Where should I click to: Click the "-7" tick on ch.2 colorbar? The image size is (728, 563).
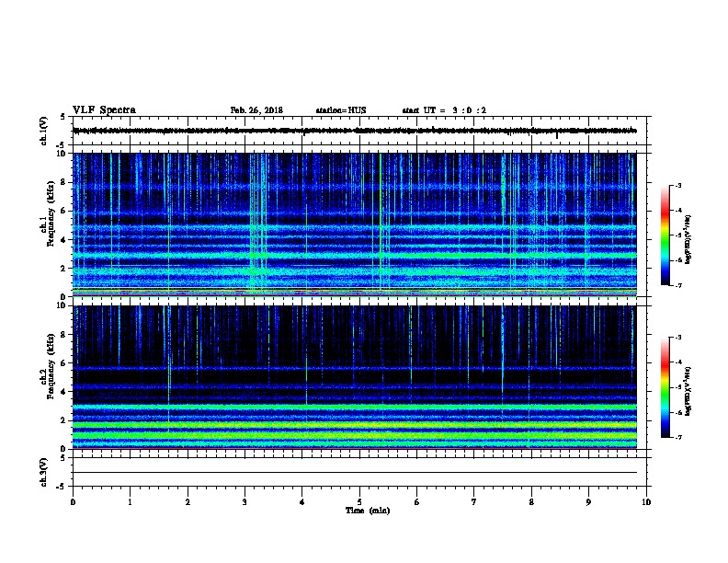pos(677,438)
